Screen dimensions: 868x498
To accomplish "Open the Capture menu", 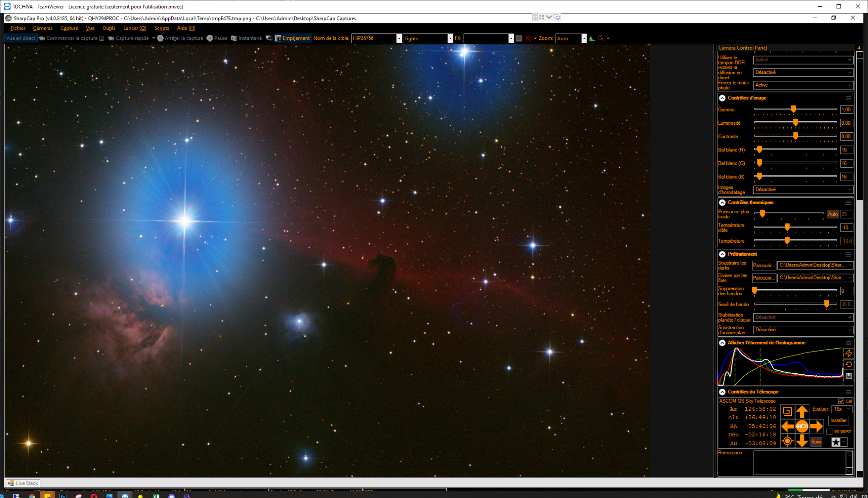I will pyautogui.click(x=69, y=28).
